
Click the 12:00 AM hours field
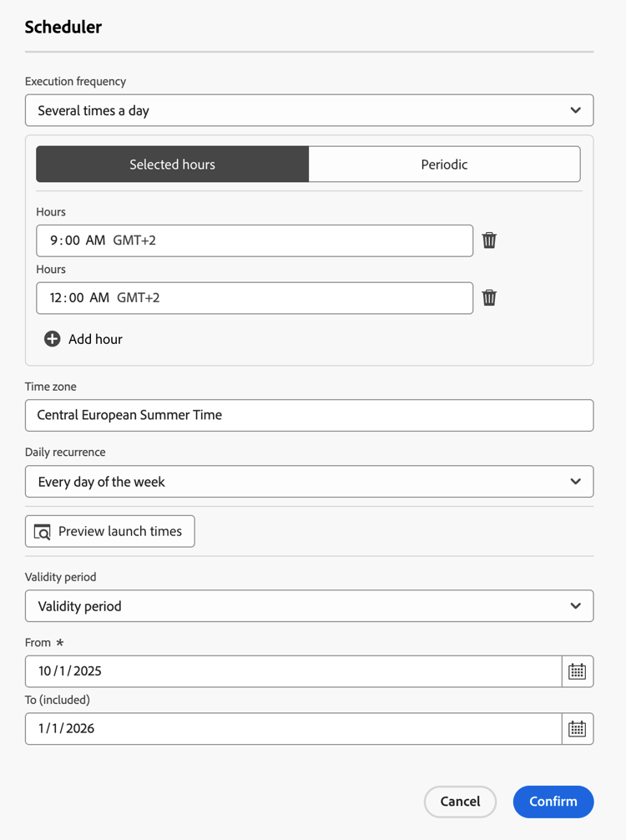(255, 298)
